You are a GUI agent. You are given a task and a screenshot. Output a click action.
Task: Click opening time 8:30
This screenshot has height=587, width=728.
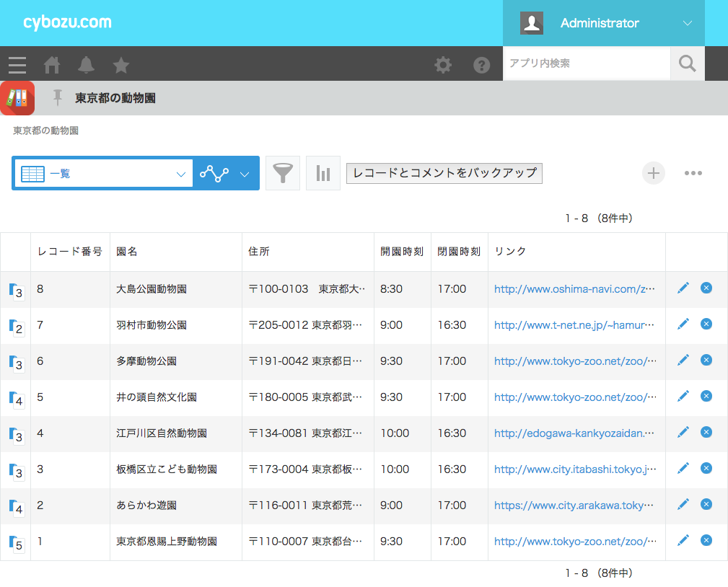tap(391, 289)
